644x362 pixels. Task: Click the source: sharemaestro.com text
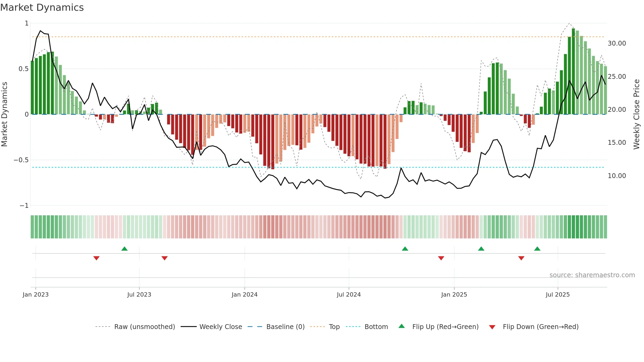point(592,275)
